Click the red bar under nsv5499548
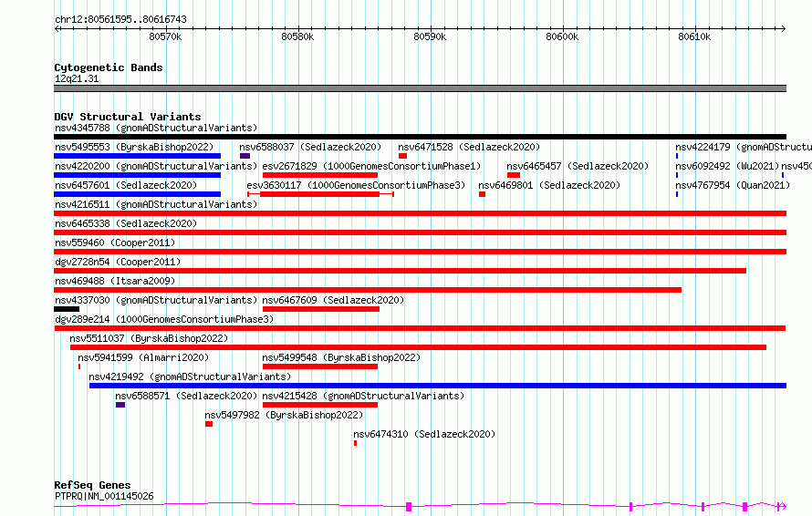The height and width of the screenshot is (516, 812). (320, 366)
